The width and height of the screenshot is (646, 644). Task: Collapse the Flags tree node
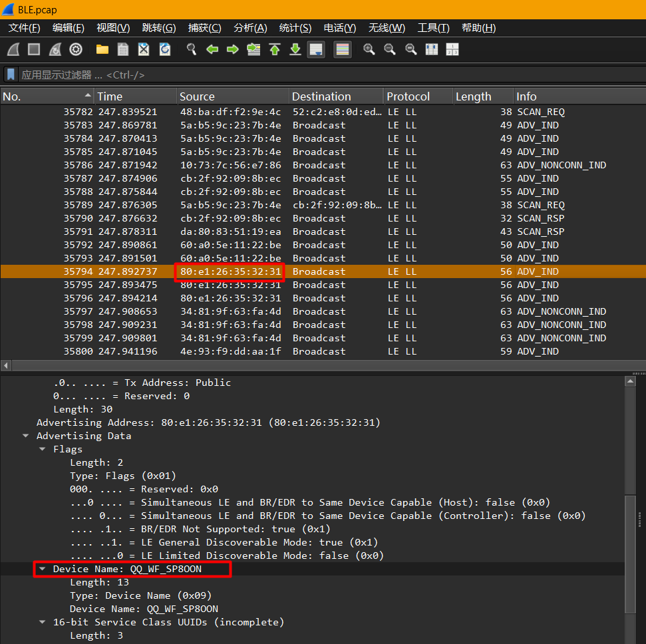pyautogui.click(x=43, y=449)
